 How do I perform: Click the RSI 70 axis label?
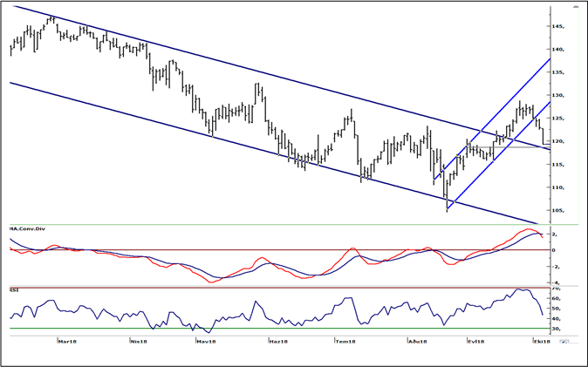point(558,288)
